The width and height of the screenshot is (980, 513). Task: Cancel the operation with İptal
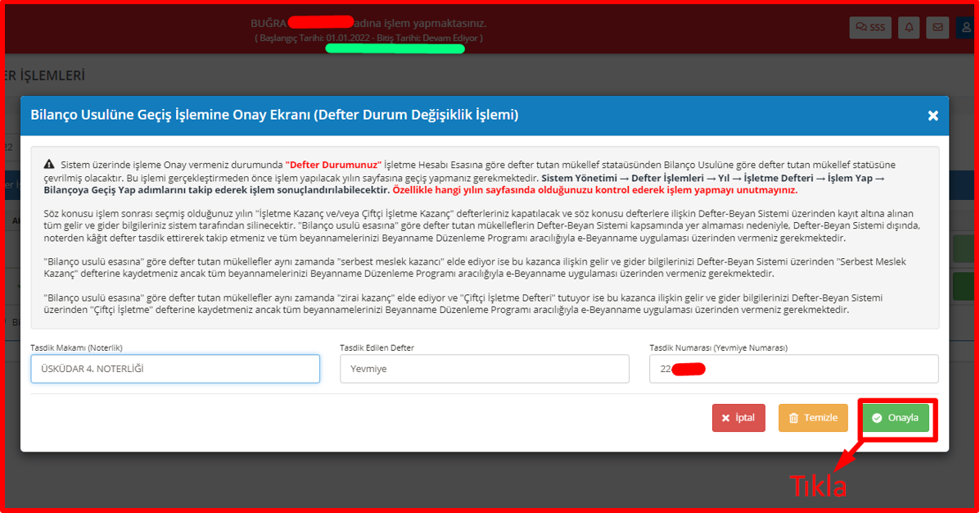coord(738,418)
